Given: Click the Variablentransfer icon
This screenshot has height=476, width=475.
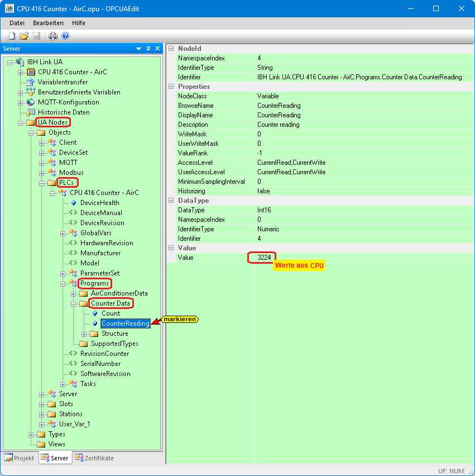Looking at the screenshot, I should click(30, 82).
